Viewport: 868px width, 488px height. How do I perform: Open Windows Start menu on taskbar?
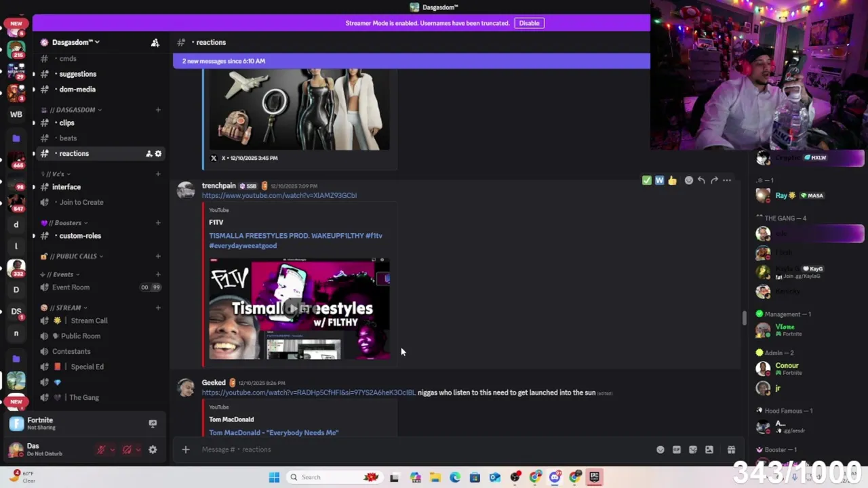(x=274, y=477)
